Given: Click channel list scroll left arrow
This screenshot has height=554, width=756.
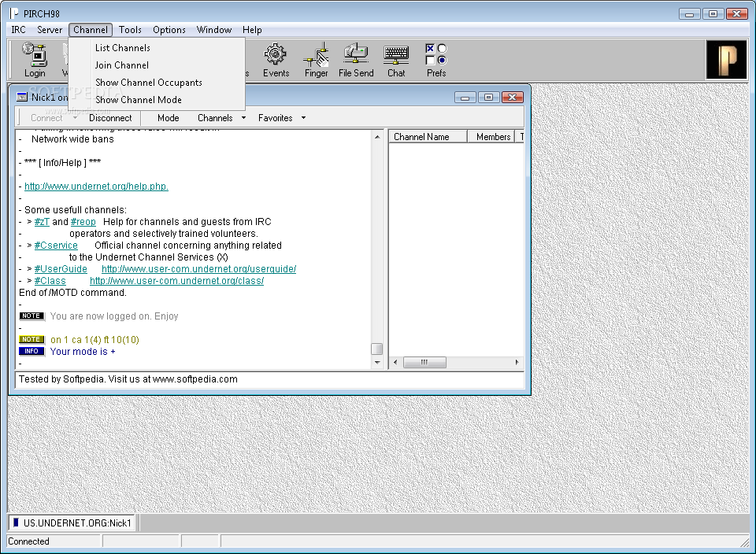Looking at the screenshot, I should (x=395, y=362).
